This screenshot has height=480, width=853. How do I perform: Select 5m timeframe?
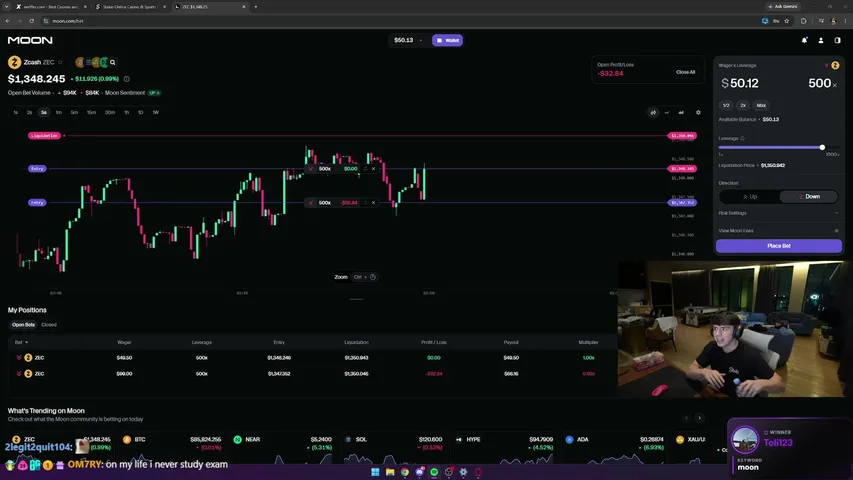click(74, 113)
